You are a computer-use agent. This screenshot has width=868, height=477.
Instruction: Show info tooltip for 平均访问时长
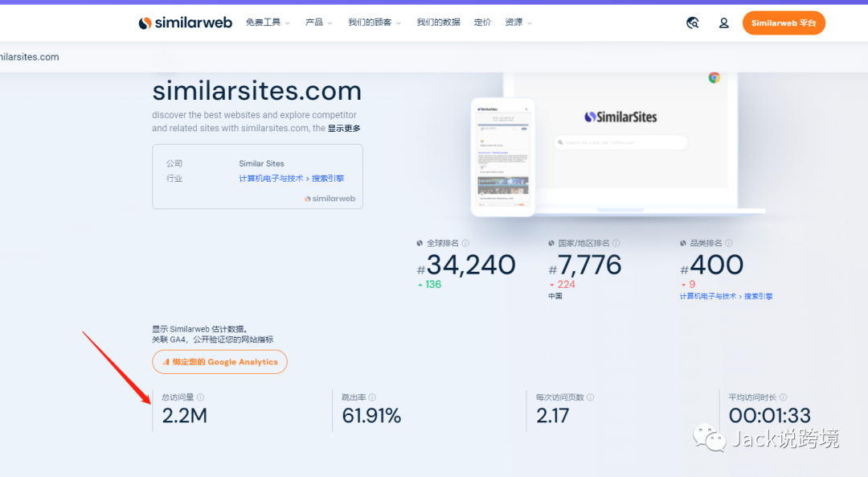[x=783, y=397]
